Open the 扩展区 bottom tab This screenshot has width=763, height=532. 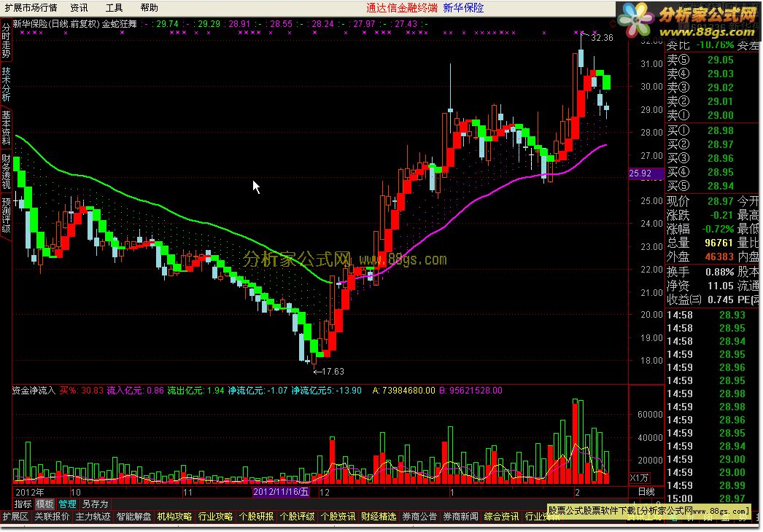pos(15,517)
